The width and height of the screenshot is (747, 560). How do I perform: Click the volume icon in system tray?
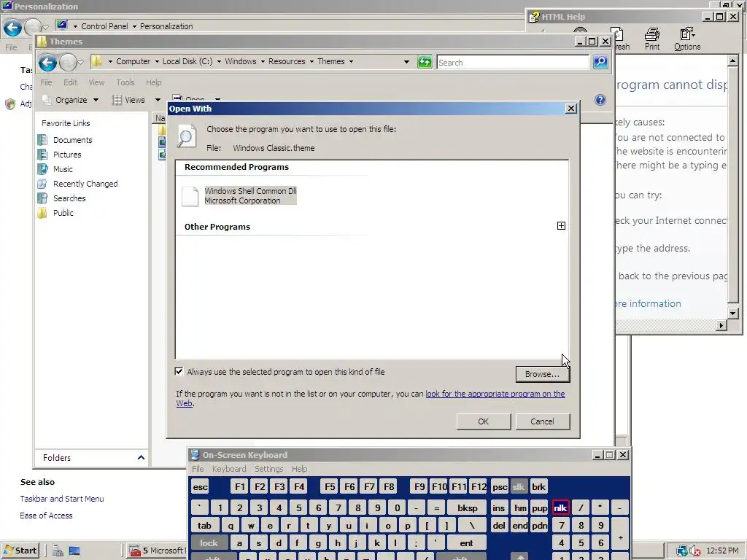click(694, 551)
